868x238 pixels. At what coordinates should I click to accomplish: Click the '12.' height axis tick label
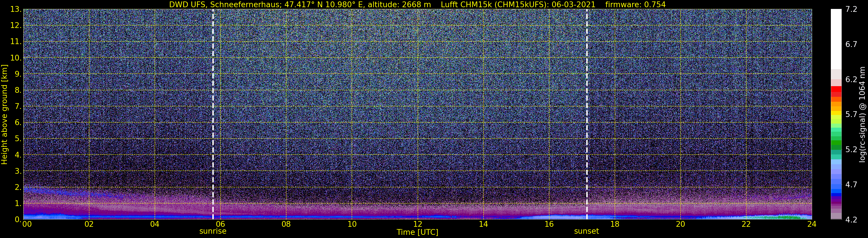[x=16, y=25]
